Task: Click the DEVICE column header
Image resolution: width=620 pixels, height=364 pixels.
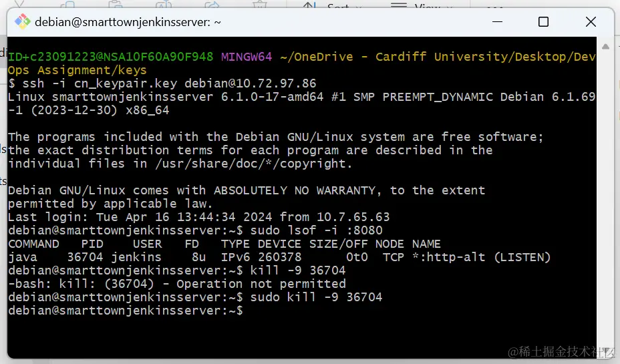Action: [x=279, y=244]
